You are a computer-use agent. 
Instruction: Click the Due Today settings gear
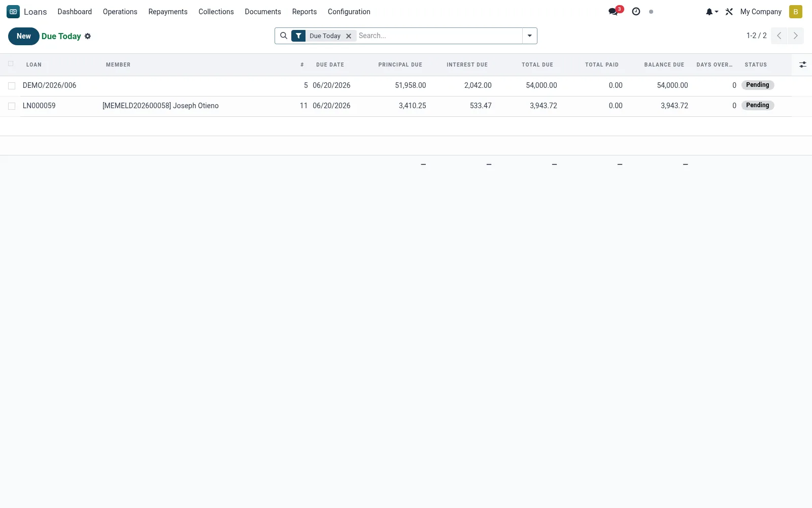pos(88,36)
